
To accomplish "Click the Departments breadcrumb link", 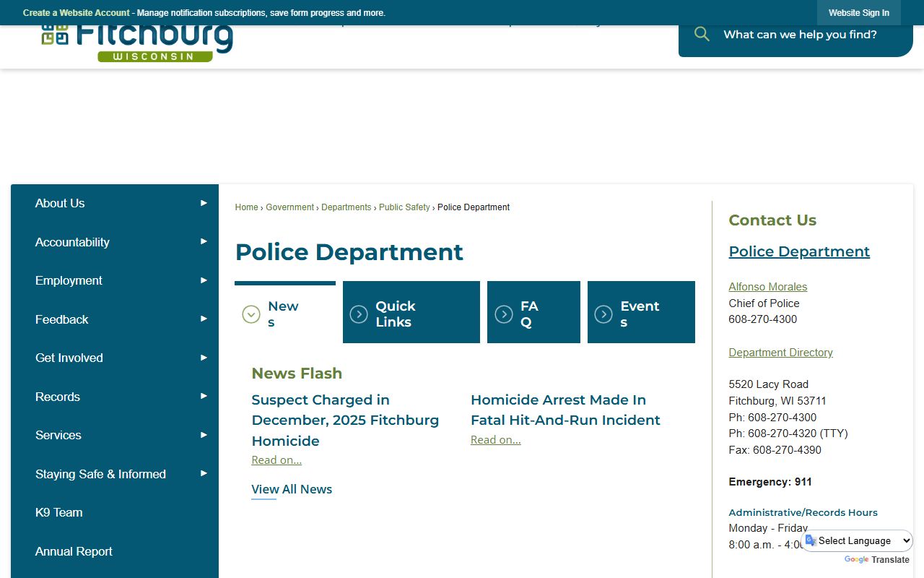I will (346, 207).
